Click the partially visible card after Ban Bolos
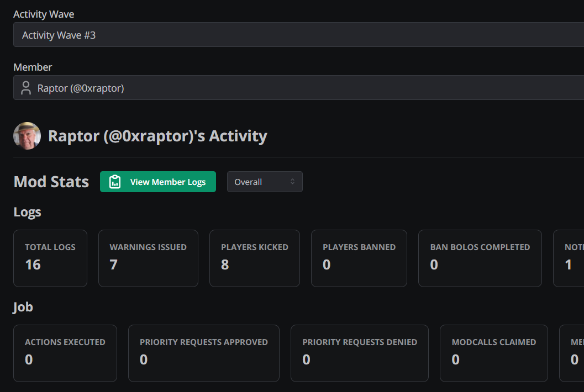Image resolution: width=584 pixels, height=392 pixels. pos(569,258)
